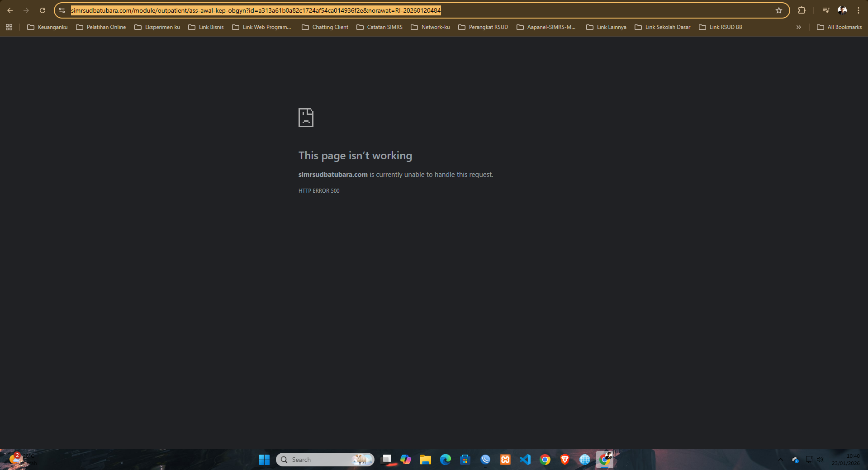This screenshot has width=868, height=470.
Task: Click the taskbar Search box
Action: (x=325, y=460)
